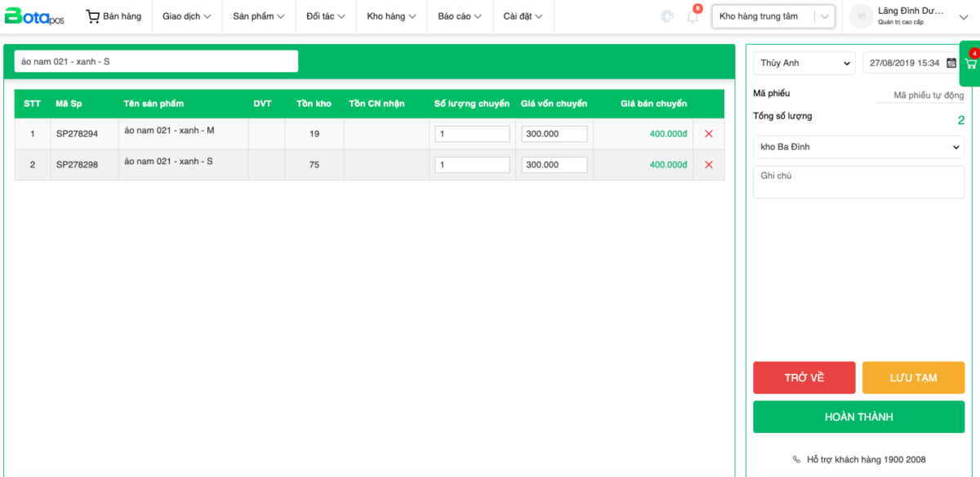This screenshot has height=477, width=980.
Task: Change destination warehouse kho Ba Đình
Action: pos(858,147)
